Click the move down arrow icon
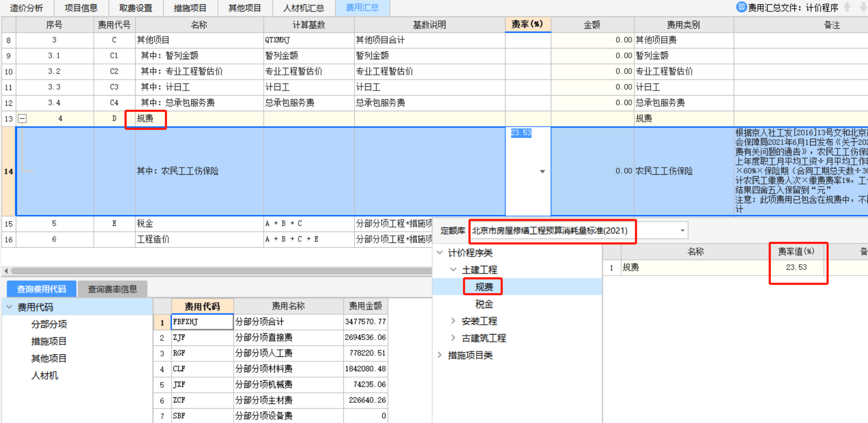The image size is (868, 423). pyautogui.click(x=862, y=7)
